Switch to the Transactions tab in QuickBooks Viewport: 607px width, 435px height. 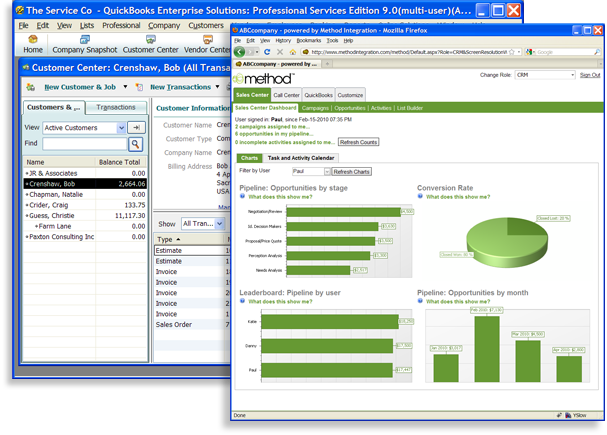[116, 107]
